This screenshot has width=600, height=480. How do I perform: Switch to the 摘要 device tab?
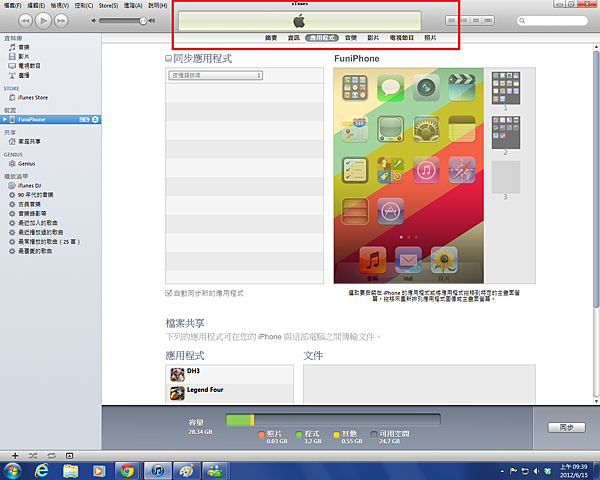[x=271, y=38]
